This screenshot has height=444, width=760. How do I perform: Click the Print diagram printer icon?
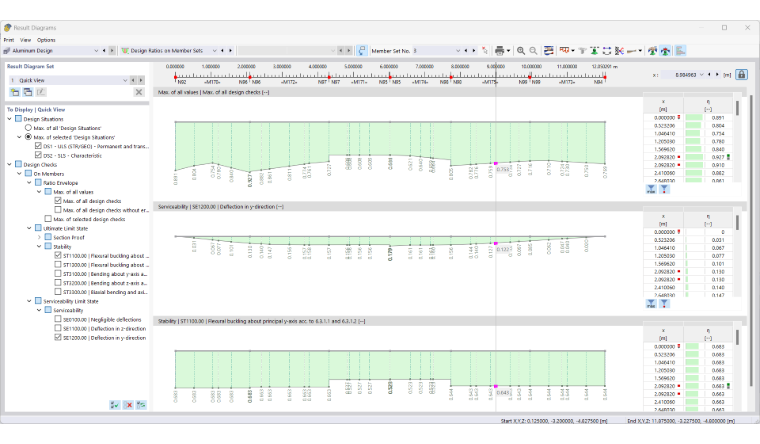499,50
